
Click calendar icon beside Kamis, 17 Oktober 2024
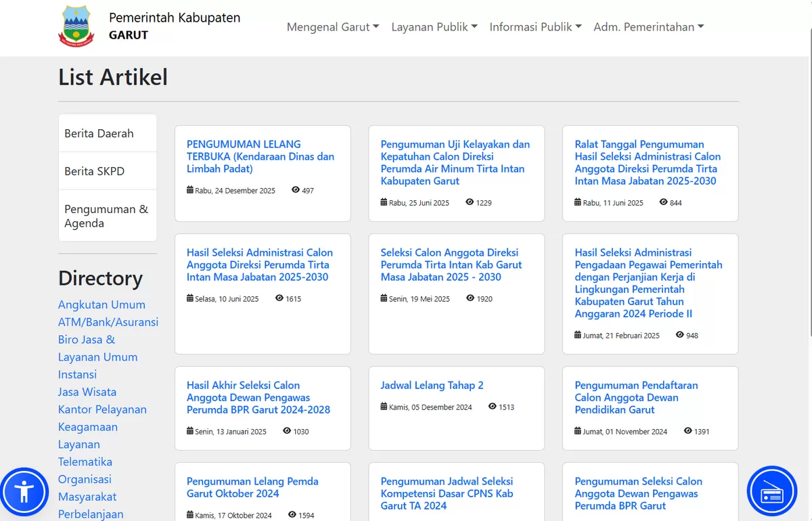190,515
